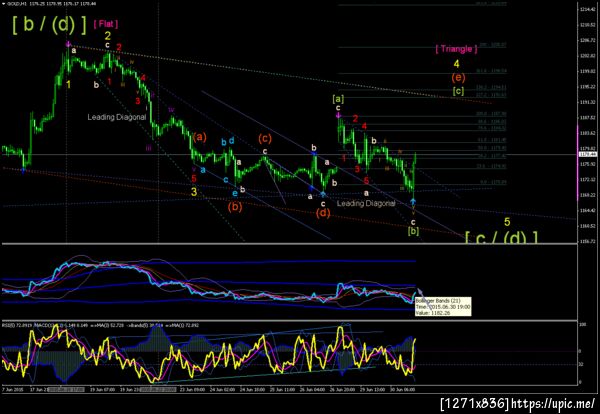The height and width of the screenshot is (414, 600).
Task: Select the green '[c]' wave label
Action: 458,91
